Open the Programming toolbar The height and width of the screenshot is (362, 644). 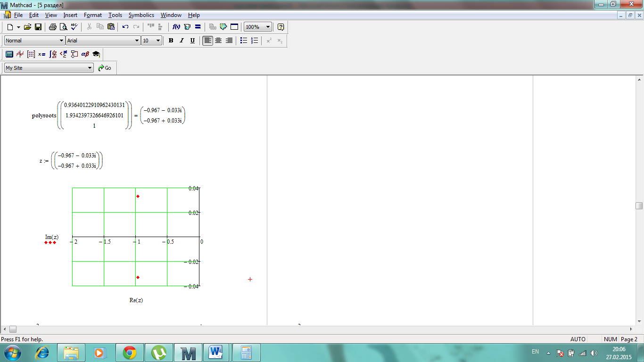[x=74, y=54]
